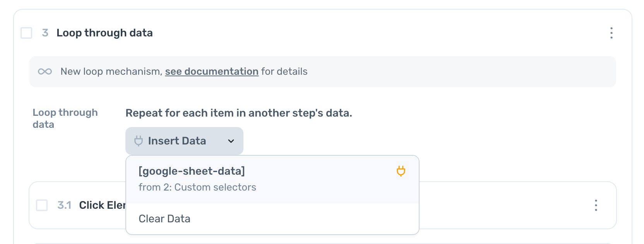Collapse the Insert Data dropdown chevron

(x=231, y=141)
